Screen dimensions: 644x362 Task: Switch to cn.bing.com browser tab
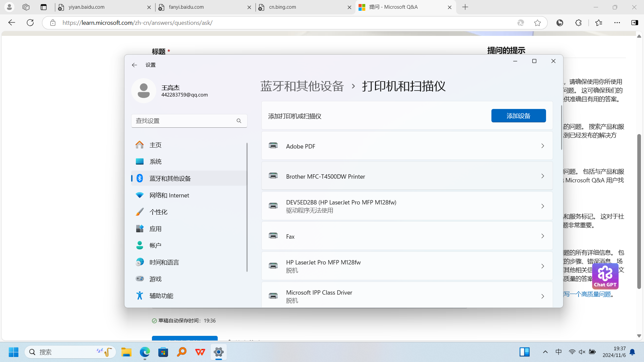click(305, 7)
